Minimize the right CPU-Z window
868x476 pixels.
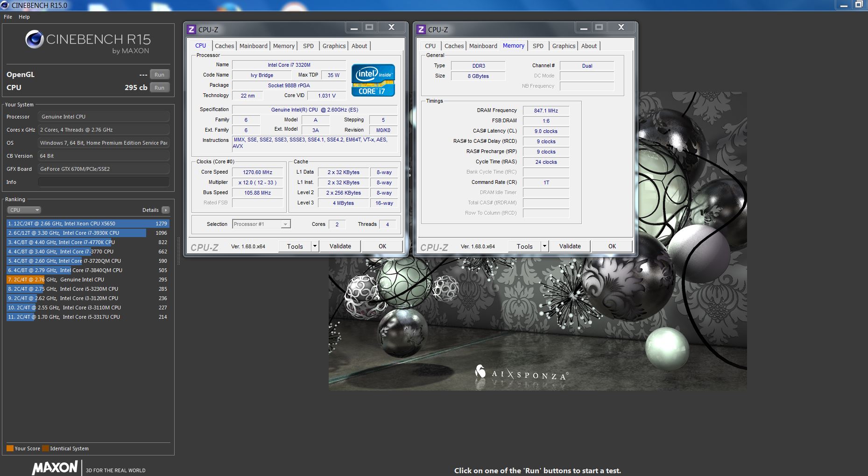point(584,28)
